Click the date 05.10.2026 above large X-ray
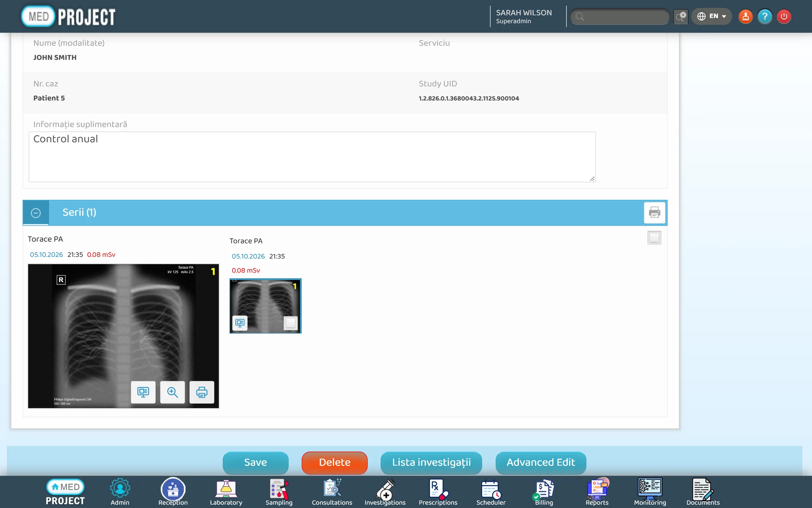The image size is (812, 508). click(46, 254)
